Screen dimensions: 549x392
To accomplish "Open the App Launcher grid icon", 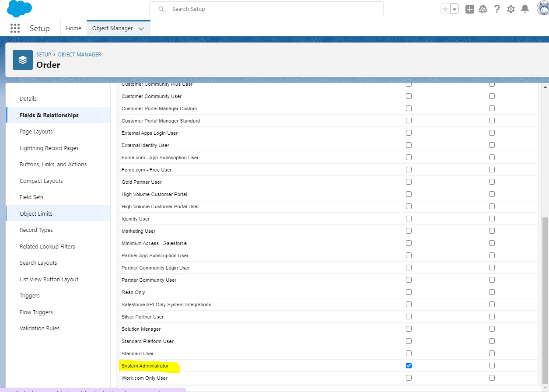I will [x=15, y=28].
